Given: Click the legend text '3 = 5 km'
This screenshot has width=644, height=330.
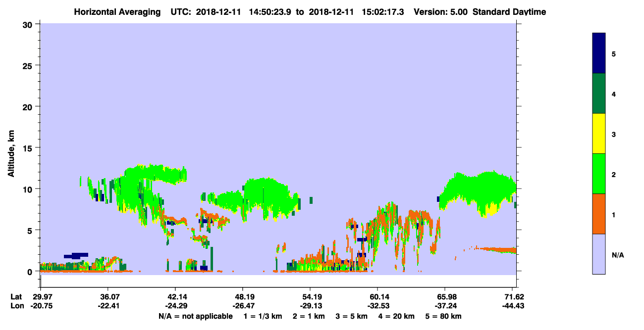Looking at the screenshot, I should (352, 316).
